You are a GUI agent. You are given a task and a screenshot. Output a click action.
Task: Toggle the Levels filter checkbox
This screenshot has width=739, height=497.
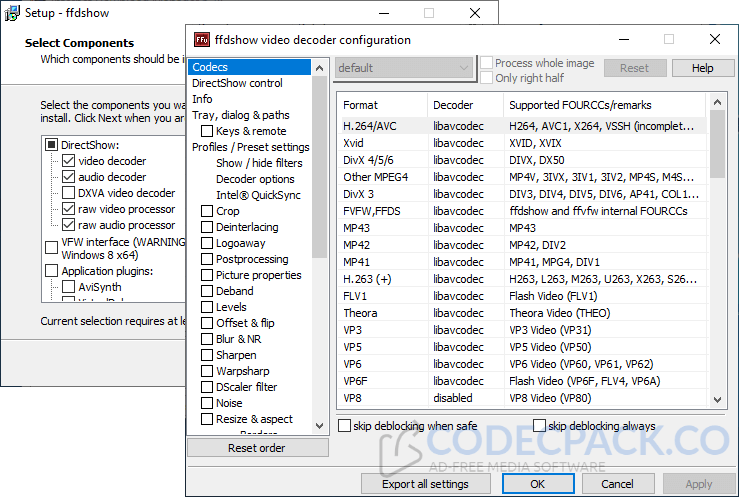click(x=207, y=307)
